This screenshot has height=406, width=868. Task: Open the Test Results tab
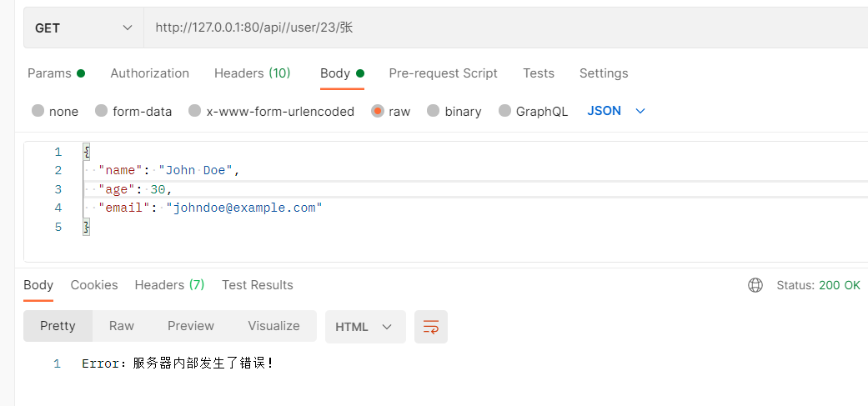click(258, 285)
